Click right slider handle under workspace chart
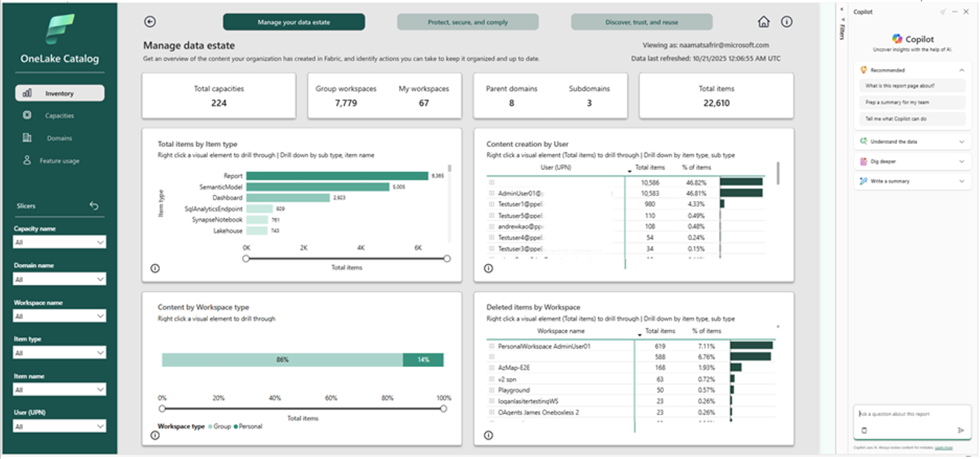The image size is (980, 459). (444, 408)
